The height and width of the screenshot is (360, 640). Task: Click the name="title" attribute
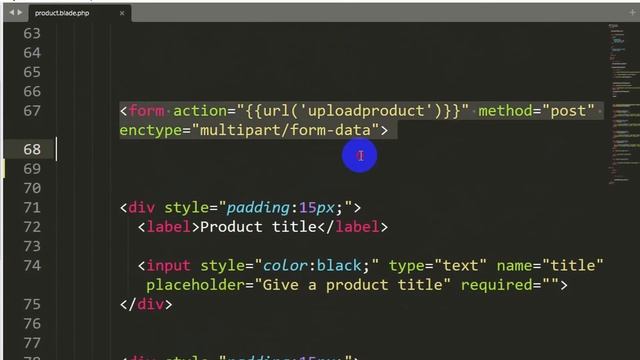(550, 266)
